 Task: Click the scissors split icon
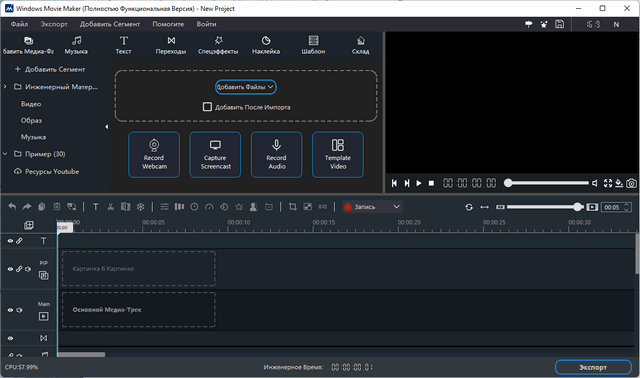[x=110, y=207]
